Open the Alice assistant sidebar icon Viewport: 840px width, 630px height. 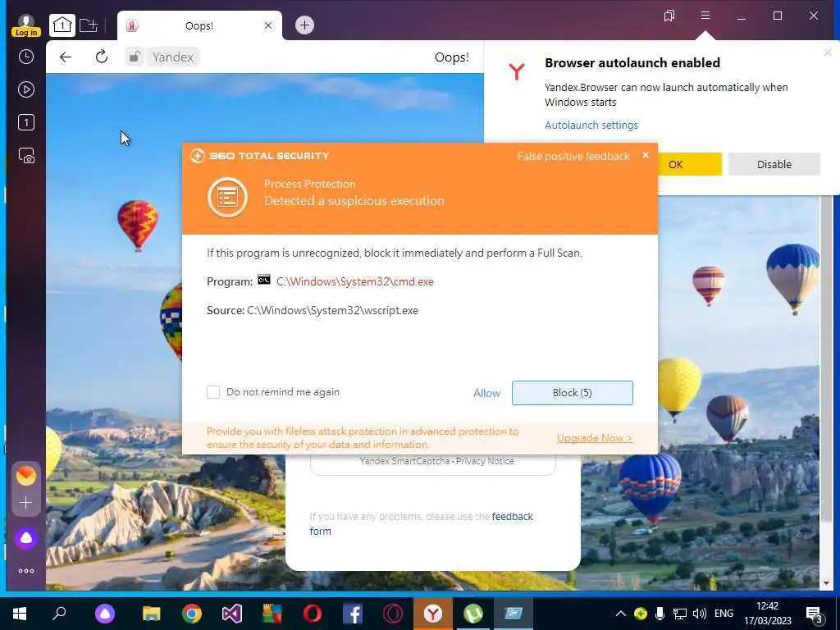click(x=25, y=538)
